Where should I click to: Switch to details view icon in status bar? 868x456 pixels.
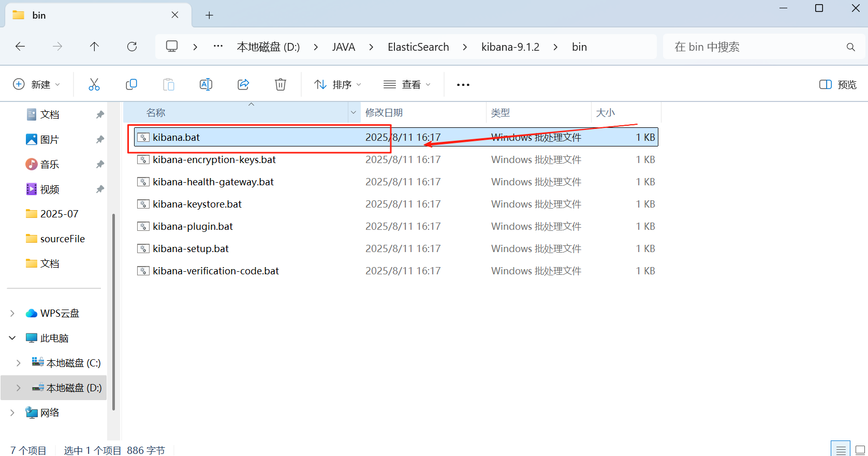tap(841, 450)
